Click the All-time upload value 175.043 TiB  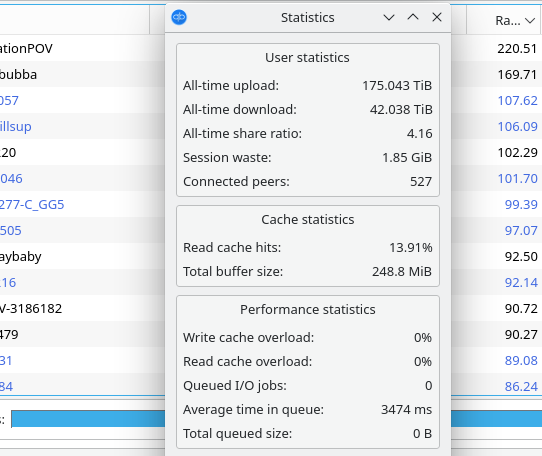(397, 85)
